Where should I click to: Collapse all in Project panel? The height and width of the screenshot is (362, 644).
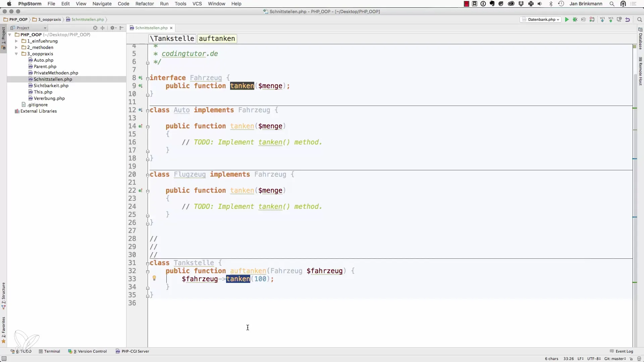pos(103,28)
